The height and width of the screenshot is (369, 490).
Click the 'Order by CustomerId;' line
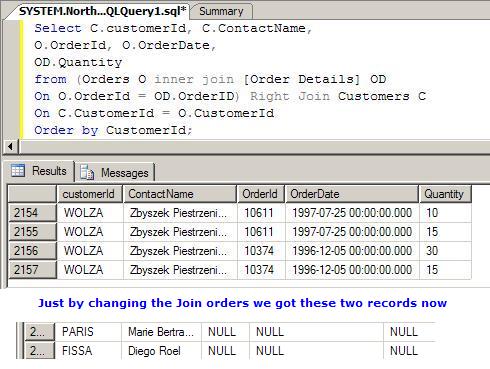[x=113, y=130]
